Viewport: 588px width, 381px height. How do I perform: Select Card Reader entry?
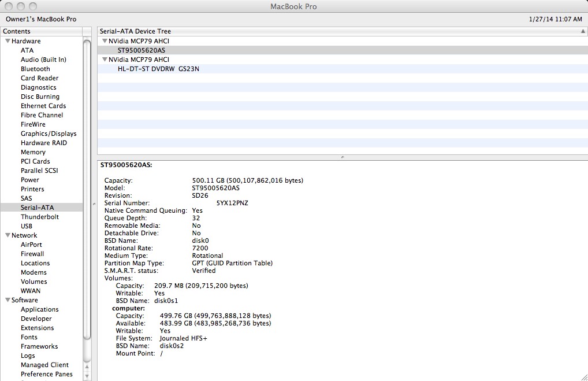tap(39, 78)
